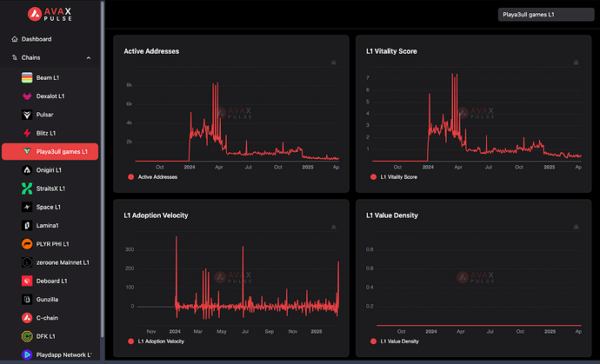This screenshot has height=364, width=600.
Task: Open Pulsar chain page
Action: [x=44, y=115]
